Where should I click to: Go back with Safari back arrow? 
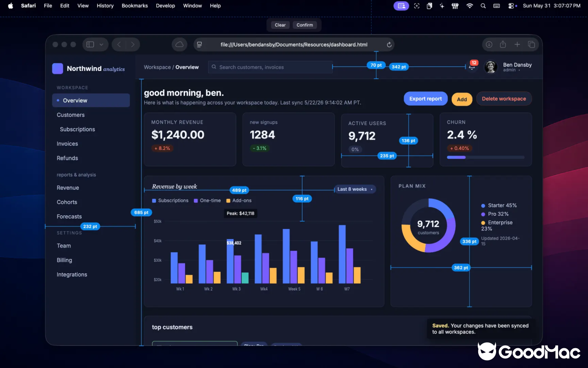tap(119, 45)
